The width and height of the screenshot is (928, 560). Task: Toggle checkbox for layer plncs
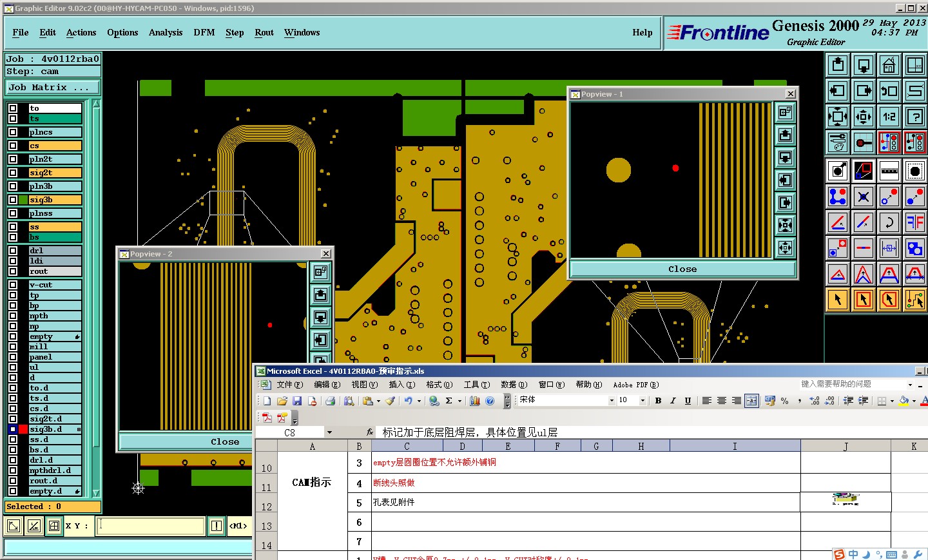pyautogui.click(x=13, y=132)
